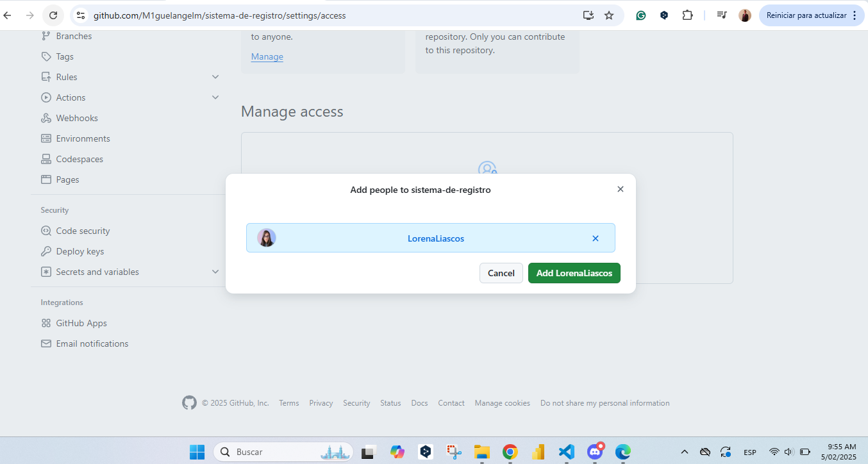This screenshot has width=868, height=464.
Task: Click the Manage link
Action: coord(267,56)
